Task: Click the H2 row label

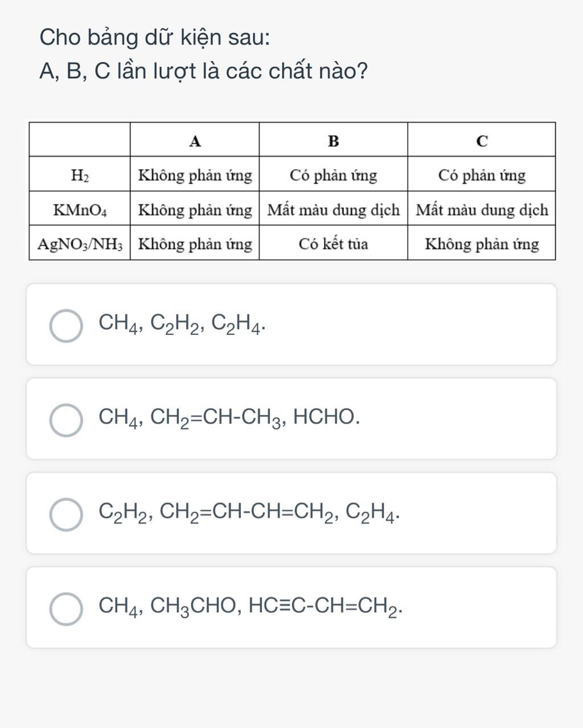Action: pos(80,175)
